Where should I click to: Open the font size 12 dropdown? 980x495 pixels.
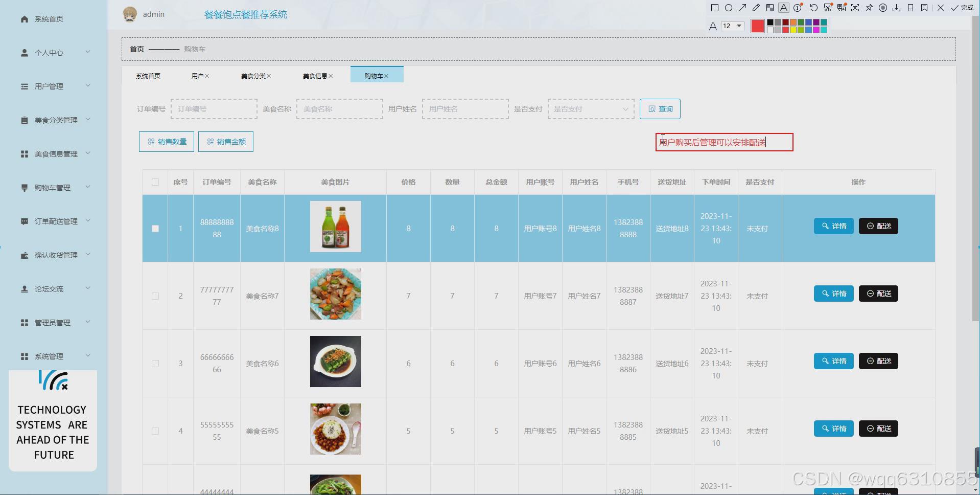click(732, 26)
